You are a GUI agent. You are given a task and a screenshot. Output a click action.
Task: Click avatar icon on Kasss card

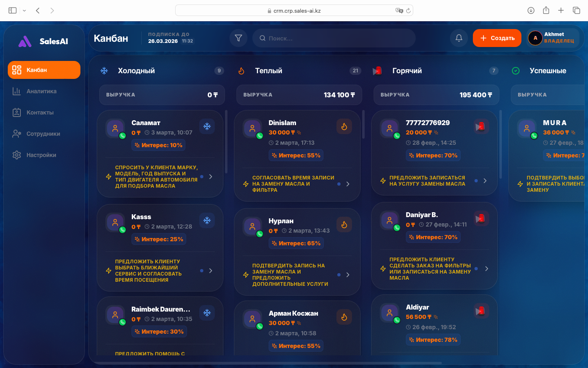pos(115,222)
